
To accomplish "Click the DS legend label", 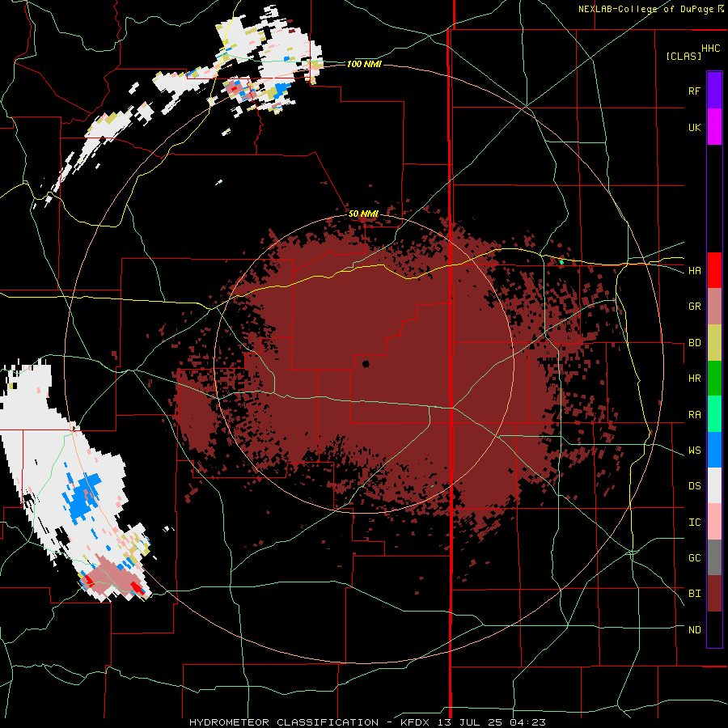I will point(694,486).
